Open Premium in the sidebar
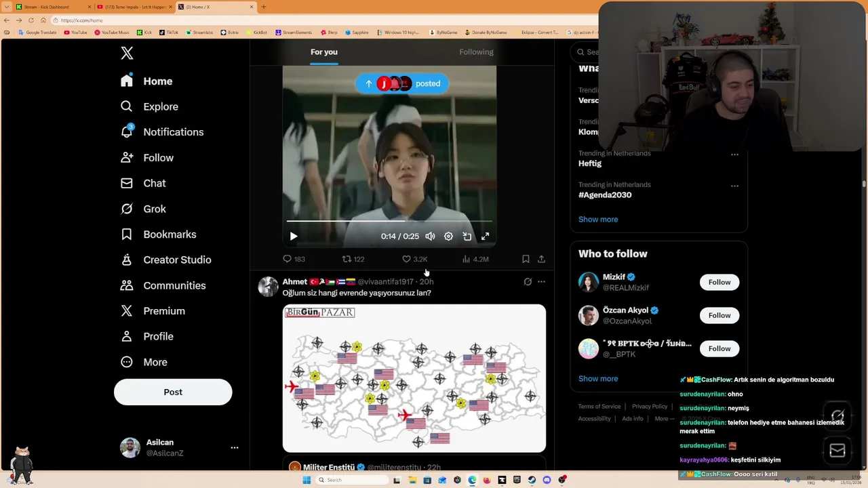The image size is (868, 488). coord(153,311)
